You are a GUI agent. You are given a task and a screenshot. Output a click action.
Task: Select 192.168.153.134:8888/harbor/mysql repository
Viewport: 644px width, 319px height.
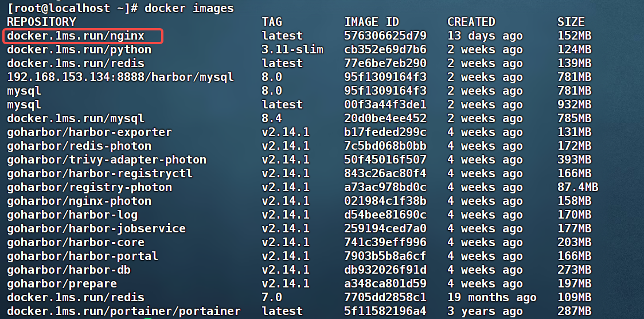[120, 77]
